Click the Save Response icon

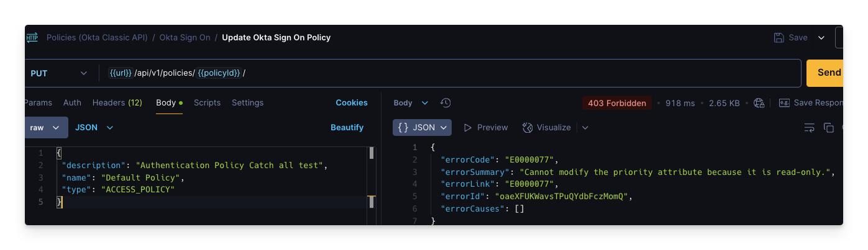coord(784,103)
